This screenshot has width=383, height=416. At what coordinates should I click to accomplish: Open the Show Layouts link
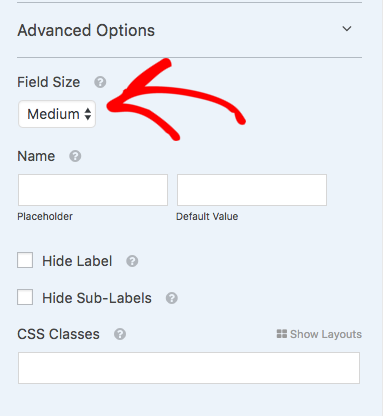pyautogui.click(x=326, y=334)
